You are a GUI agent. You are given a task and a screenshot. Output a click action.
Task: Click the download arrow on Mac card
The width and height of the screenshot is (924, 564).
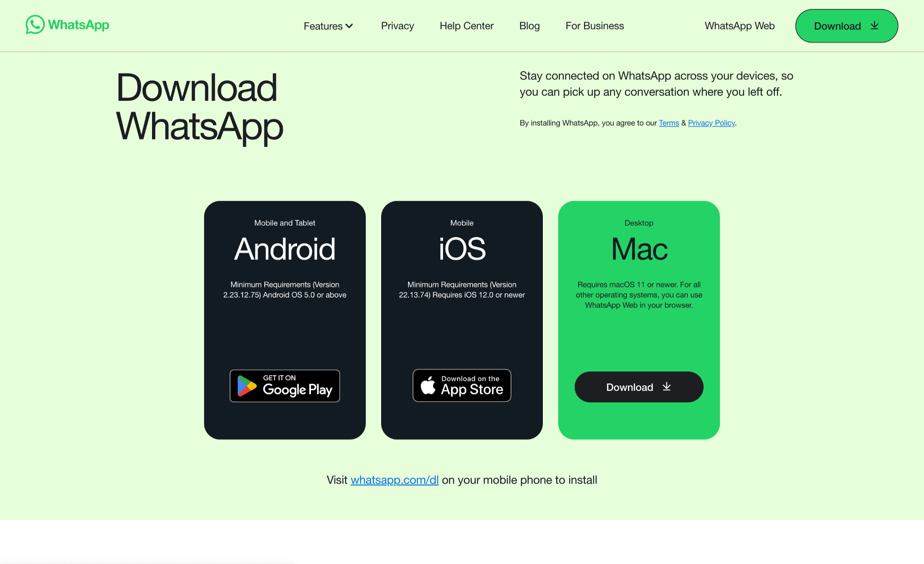tap(667, 386)
